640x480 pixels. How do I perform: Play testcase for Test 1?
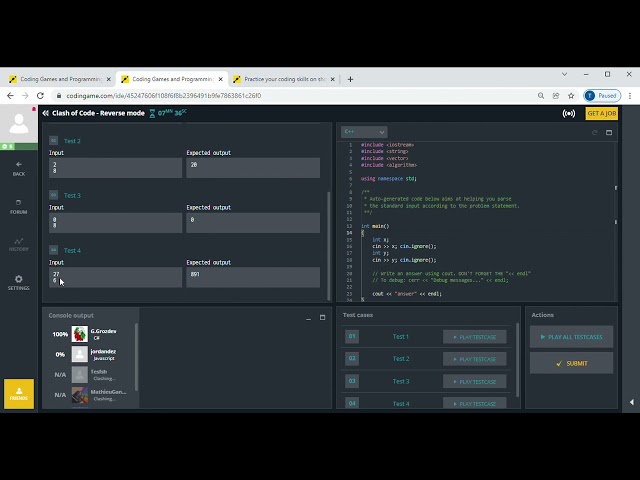(475, 337)
